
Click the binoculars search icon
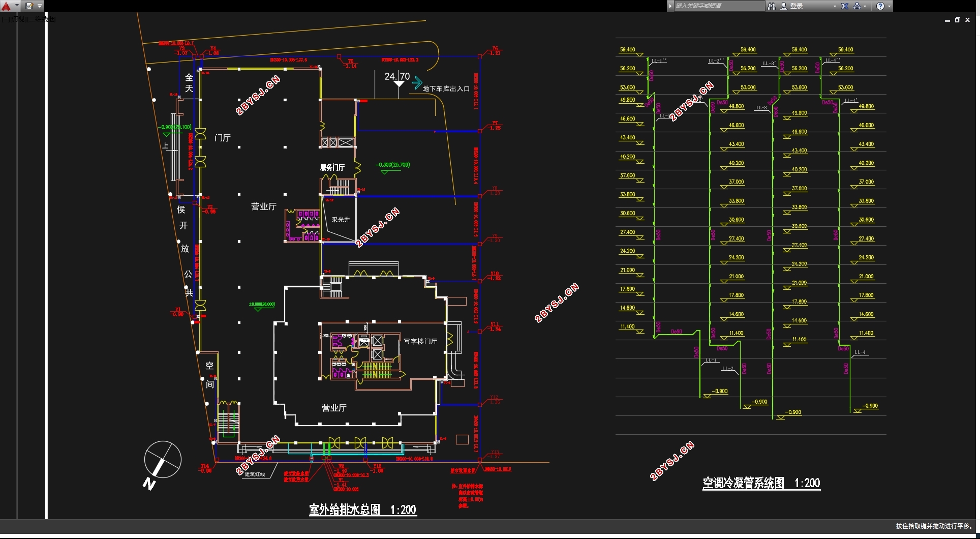[772, 6]
